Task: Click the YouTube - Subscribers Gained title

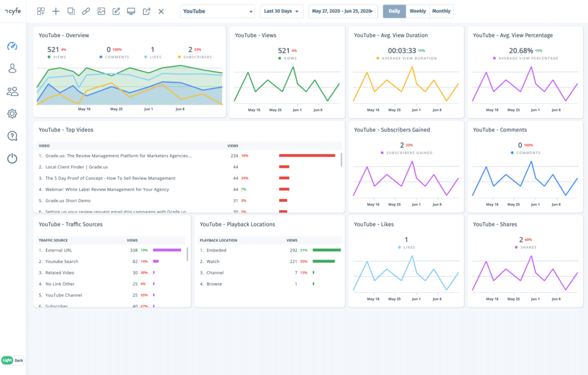Action: pos(392,130)
